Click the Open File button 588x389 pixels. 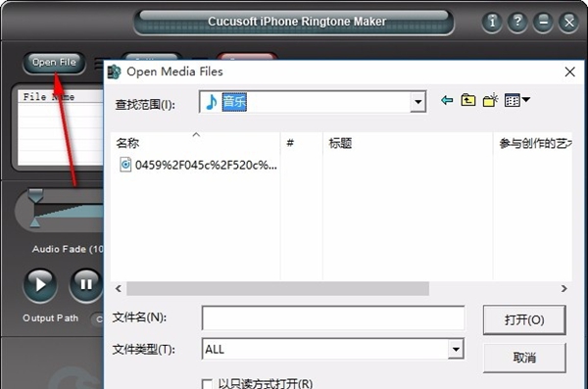[54, 63]
